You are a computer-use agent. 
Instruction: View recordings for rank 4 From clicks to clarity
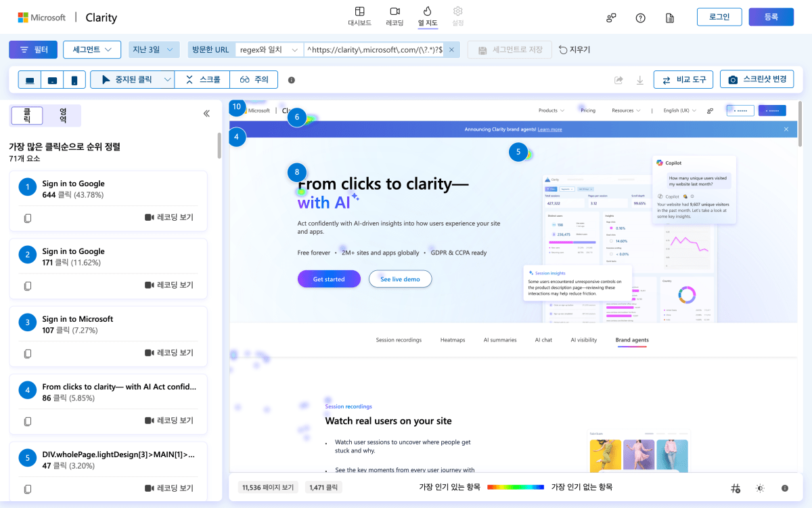pyautogui.click(x=169, y=421)
